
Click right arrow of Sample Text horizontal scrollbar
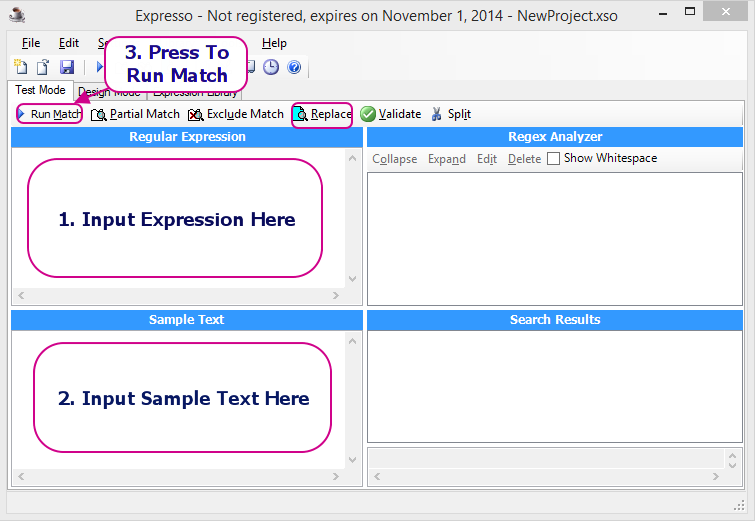click(x=336, y=476)
